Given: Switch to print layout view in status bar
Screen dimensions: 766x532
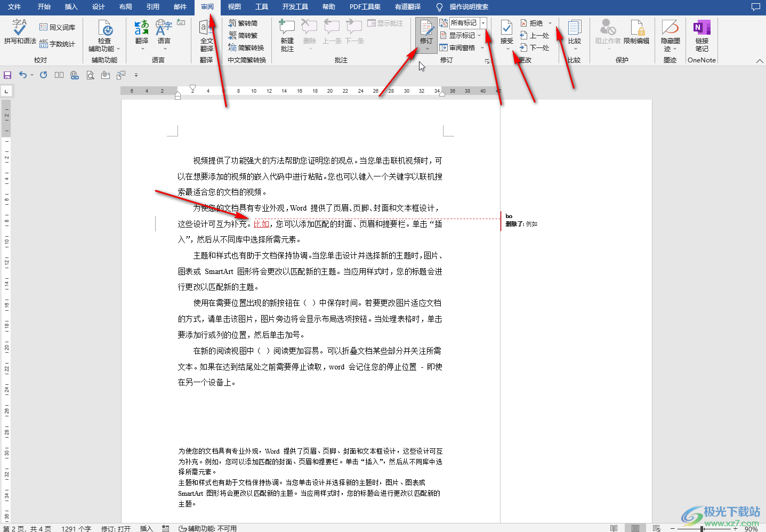Looking at the screenshot, I should coord(635,528).
